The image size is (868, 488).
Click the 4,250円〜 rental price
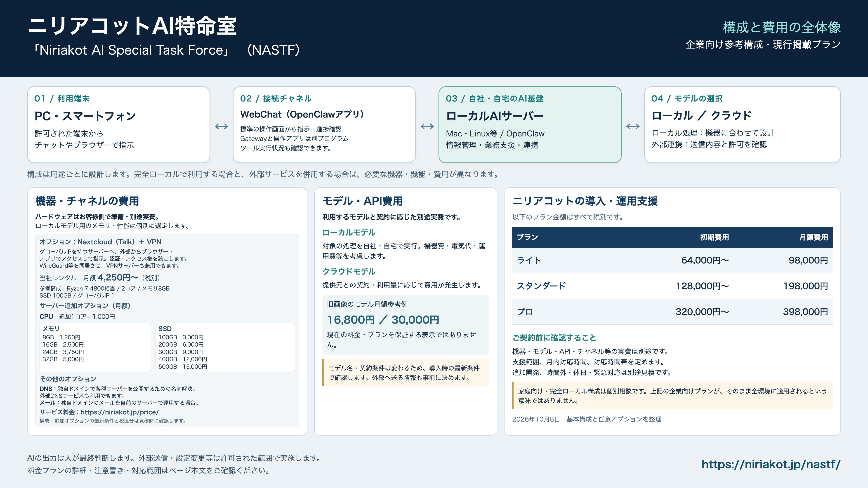coord(118,277)
